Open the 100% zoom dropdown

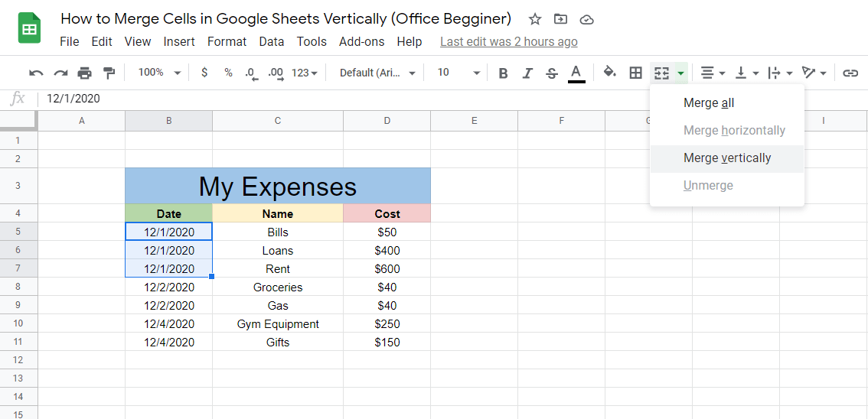pos(159,73)
